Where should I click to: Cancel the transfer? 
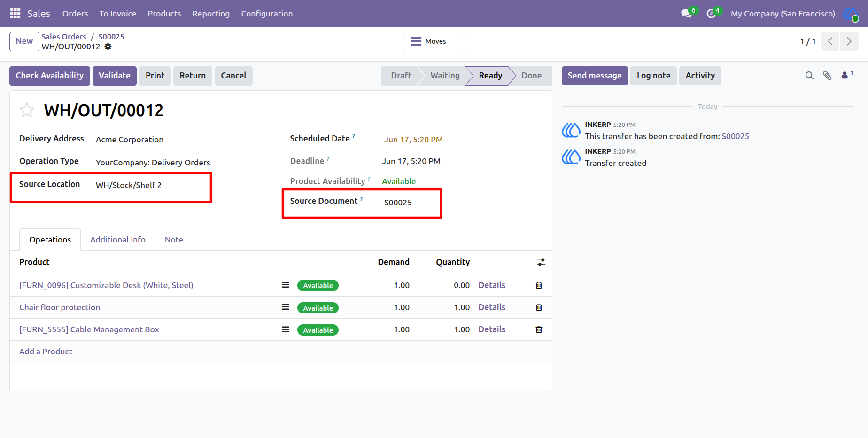(x=233, y=76)
